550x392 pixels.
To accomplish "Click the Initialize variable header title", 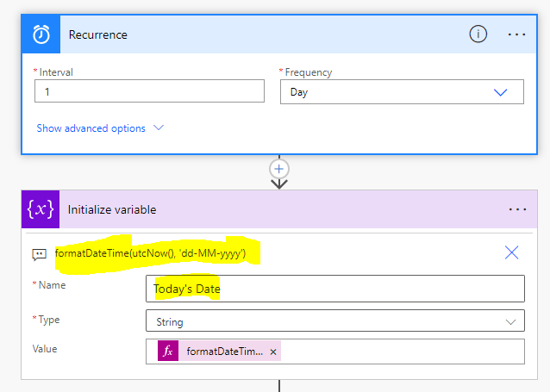I will click(112, 209).
